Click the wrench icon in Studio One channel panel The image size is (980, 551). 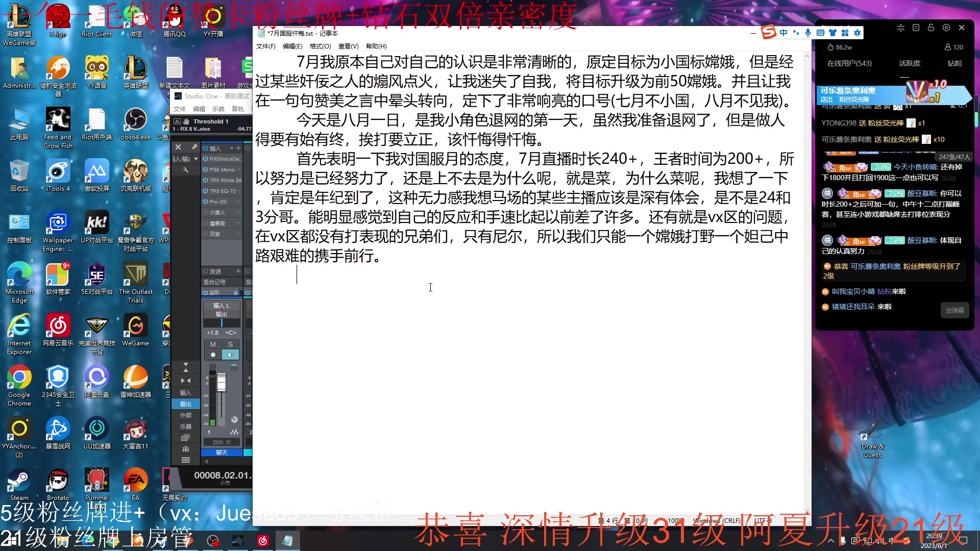[x=186, y=170]
